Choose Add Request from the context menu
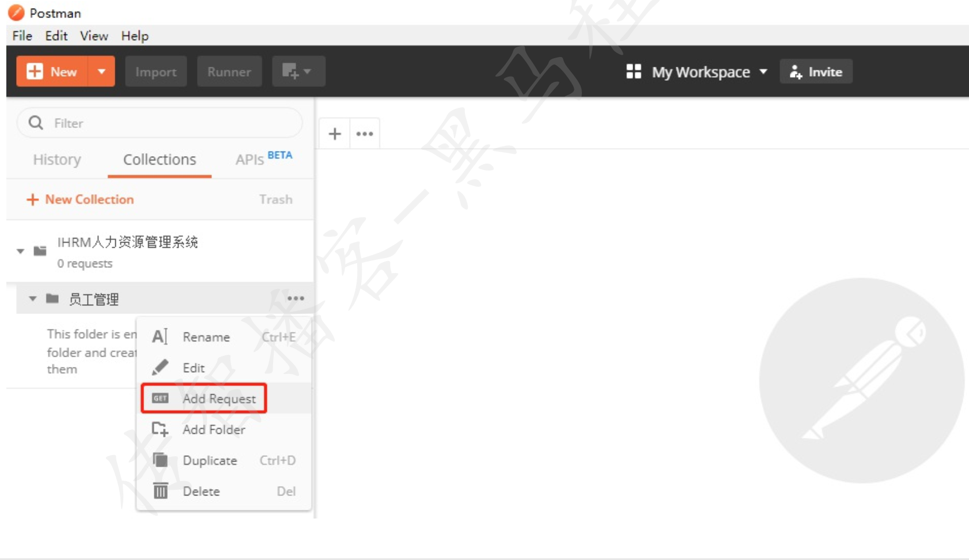This screenshot has width=969, height=560. tap(224, 398)
